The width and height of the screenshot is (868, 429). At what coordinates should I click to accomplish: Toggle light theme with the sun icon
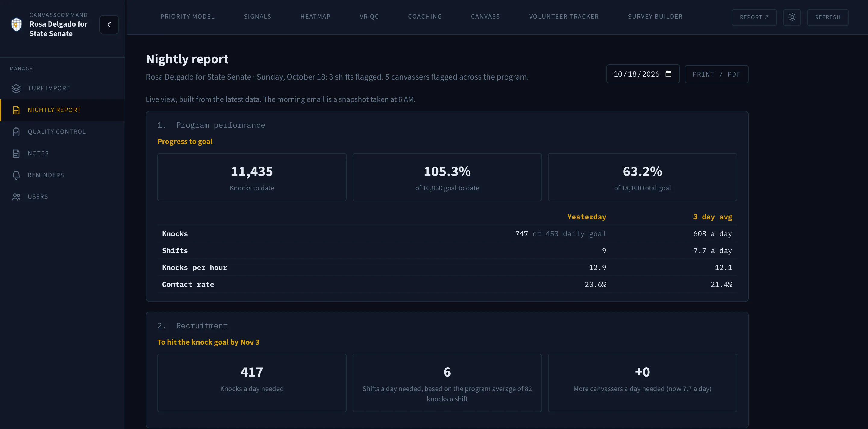pyautogui.click(x=792, y=17)
